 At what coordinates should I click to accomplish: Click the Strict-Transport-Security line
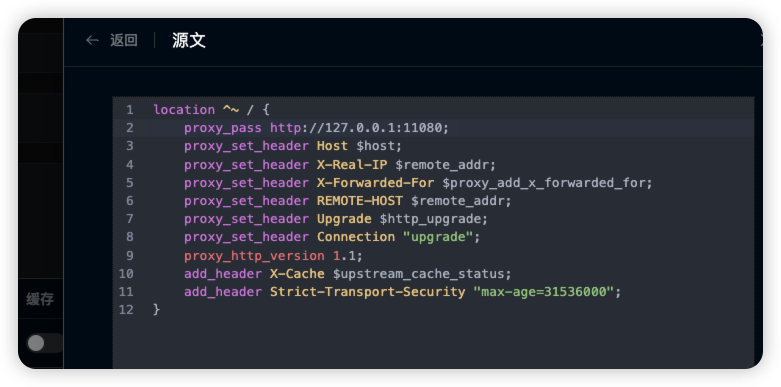[402, 292]
